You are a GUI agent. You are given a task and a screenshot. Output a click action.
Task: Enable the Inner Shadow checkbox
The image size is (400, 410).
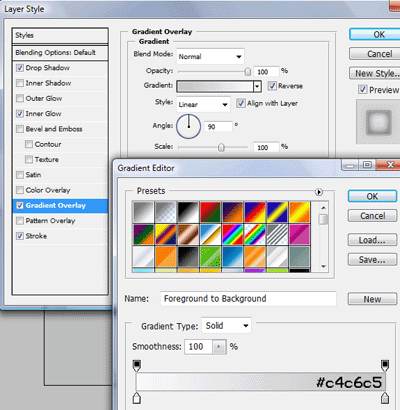coord(20,83)
